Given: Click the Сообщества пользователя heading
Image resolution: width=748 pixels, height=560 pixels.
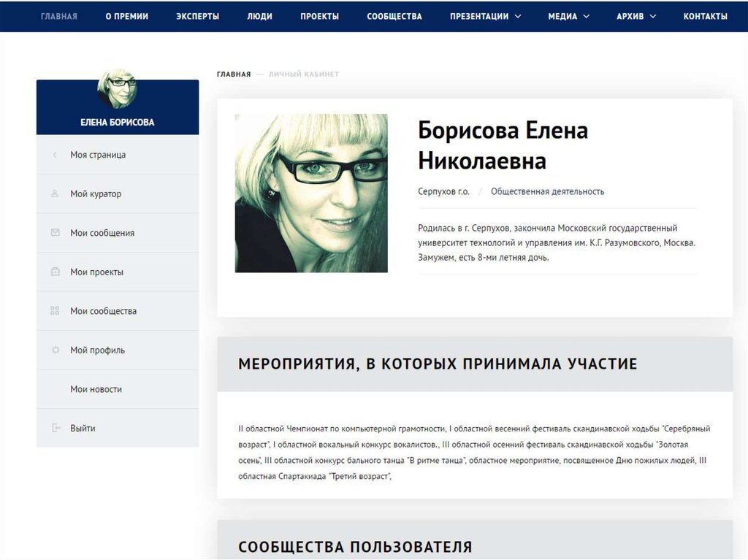Looking at the screenshot, I should (355, 547).
